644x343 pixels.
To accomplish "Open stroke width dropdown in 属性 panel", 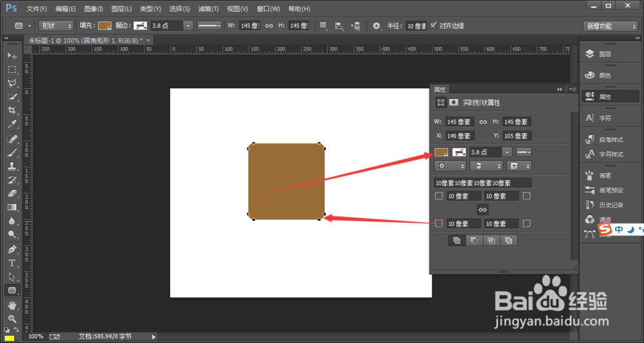I will pos(507,153).
